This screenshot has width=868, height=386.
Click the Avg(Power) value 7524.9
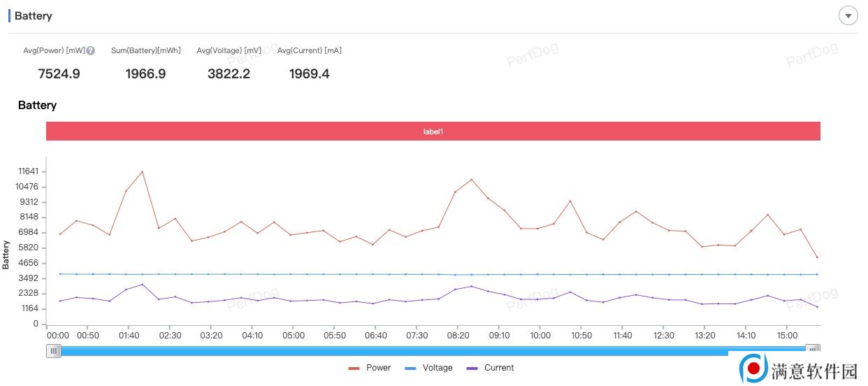pos(59,74)
